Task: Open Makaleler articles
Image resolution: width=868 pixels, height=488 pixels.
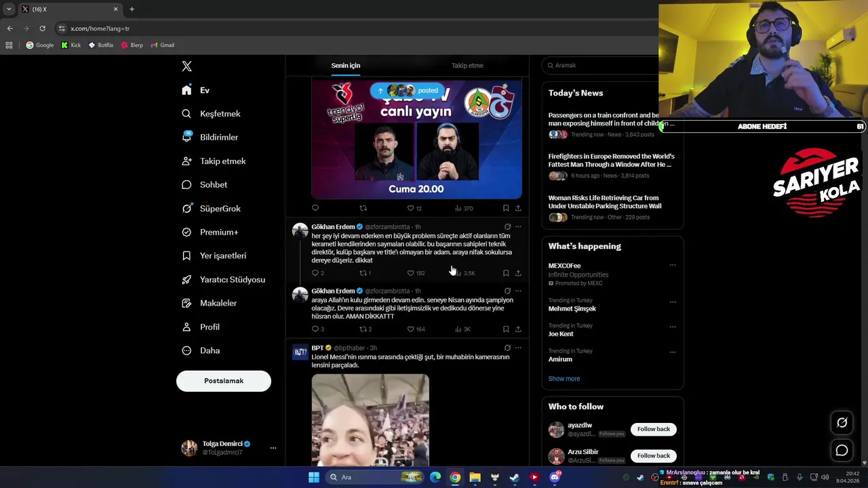Action: pos(209,303)
